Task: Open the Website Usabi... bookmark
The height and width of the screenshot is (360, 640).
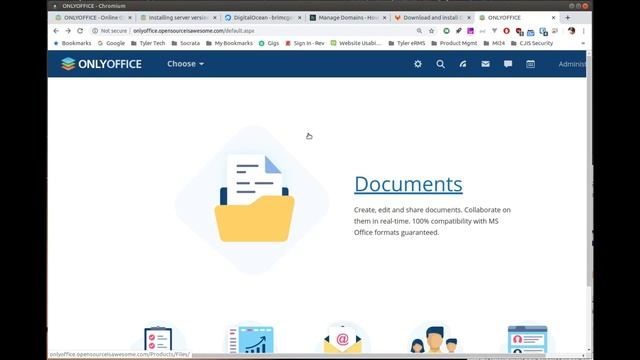Action: [356, 43]
